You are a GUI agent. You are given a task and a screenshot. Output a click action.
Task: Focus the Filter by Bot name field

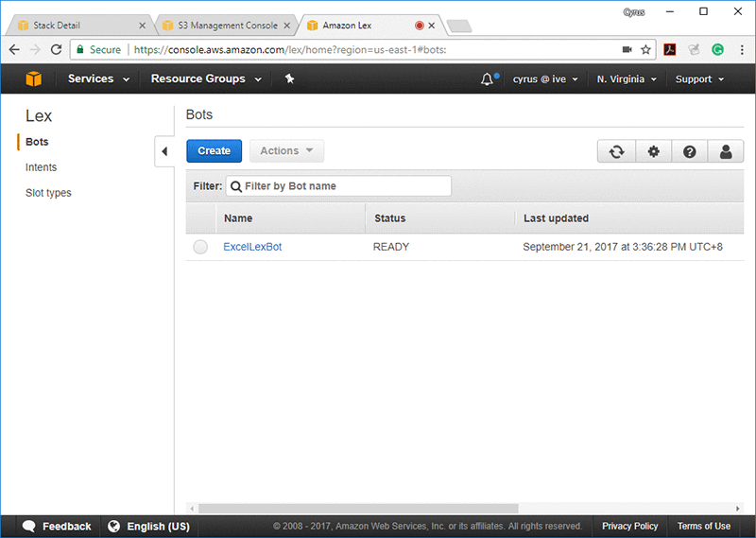click(338, 186)
